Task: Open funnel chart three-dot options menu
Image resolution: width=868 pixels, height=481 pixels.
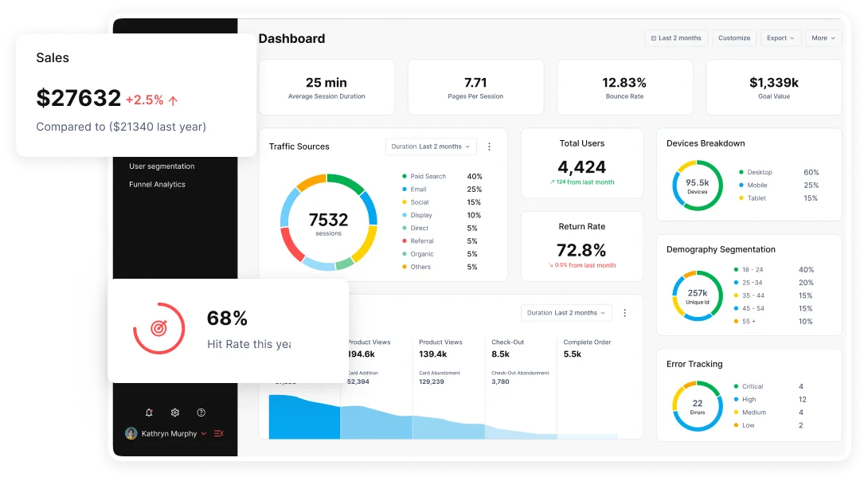Action: [x=625, y=313]
